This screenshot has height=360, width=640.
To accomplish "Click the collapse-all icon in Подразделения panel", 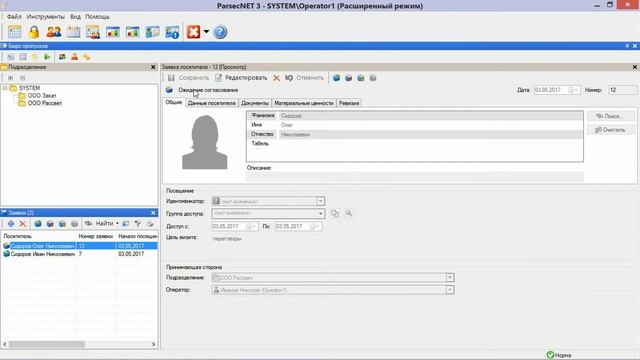I will pyautogui.click(x=23, y=78).
